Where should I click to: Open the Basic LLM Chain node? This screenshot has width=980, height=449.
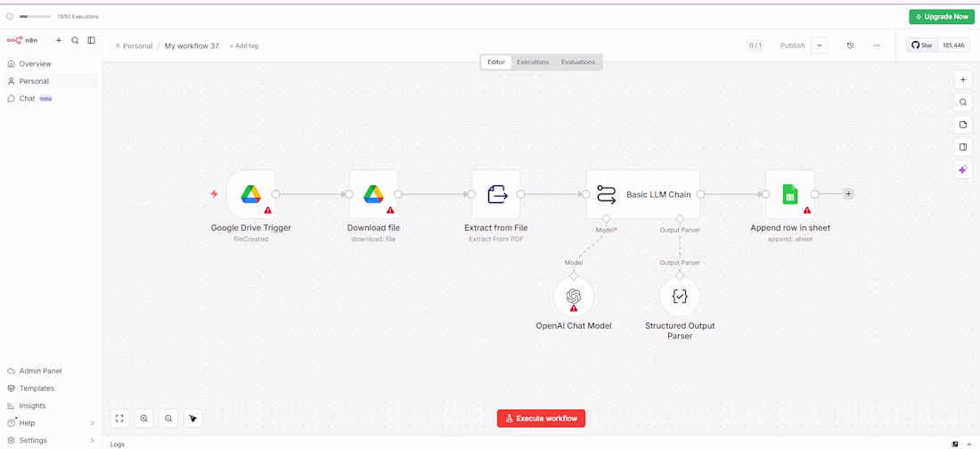[643, 194]
